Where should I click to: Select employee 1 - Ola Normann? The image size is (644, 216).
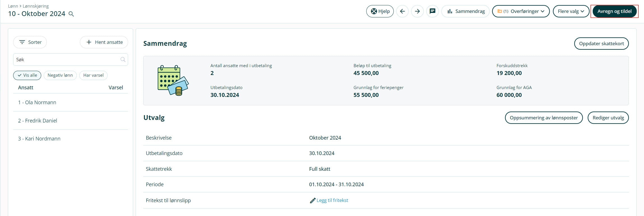pos(37,103)
